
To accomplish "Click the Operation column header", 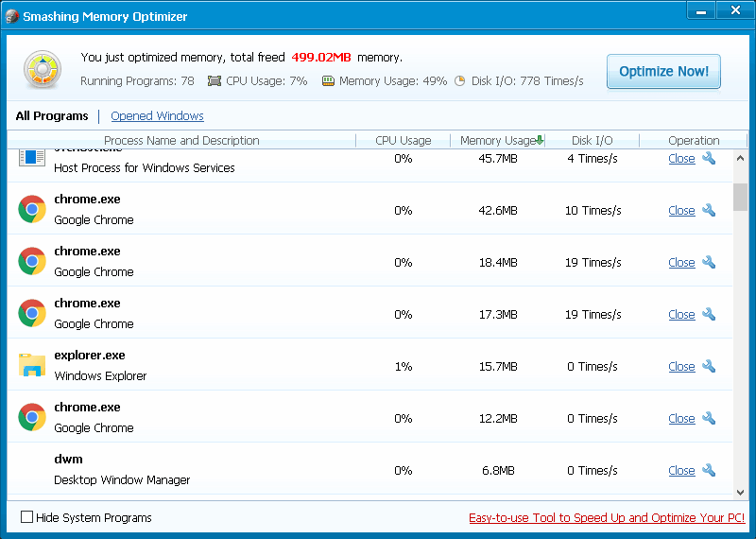I will click(x=694, y=140).
